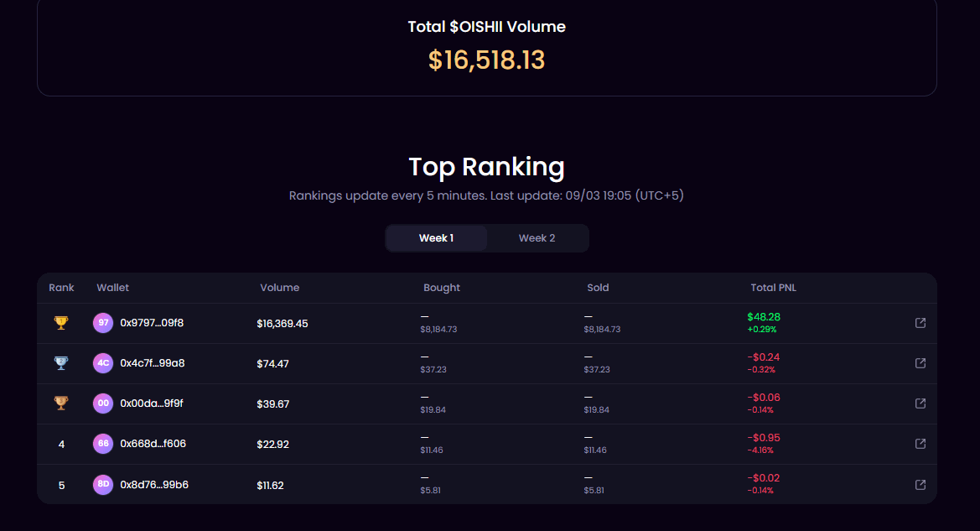The image size is (980, 531).
Task: Click the 4C wallet avatar
Action: [x=103, y=362]
